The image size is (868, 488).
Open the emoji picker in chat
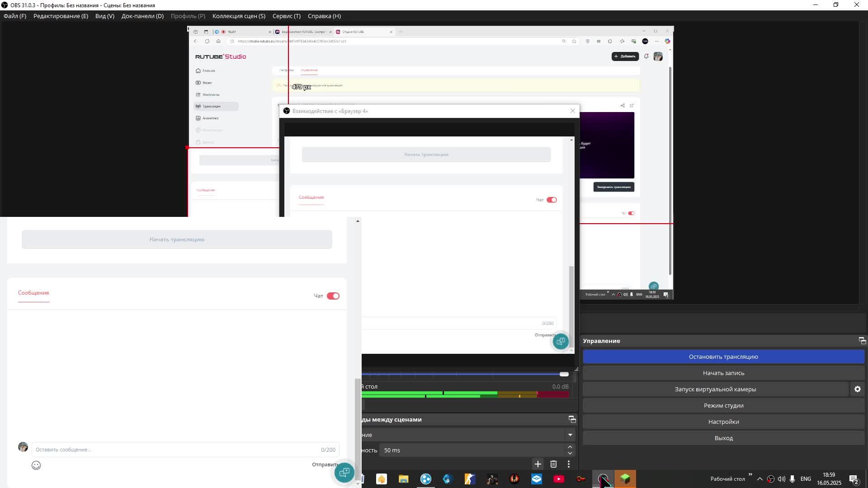coord(36,465)
